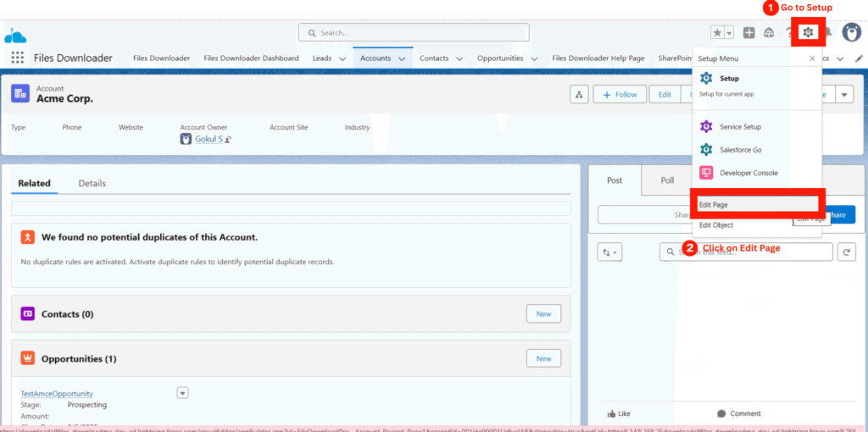The height and width of the screenshot is (432, 868).
Task: Close the Setup Menu panel
Action: (812, 58)
